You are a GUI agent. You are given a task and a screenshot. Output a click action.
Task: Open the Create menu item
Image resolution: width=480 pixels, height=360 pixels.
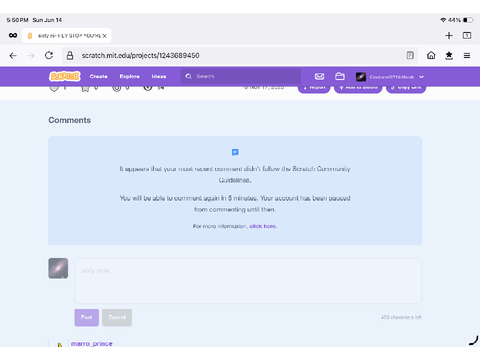(98, 76)
